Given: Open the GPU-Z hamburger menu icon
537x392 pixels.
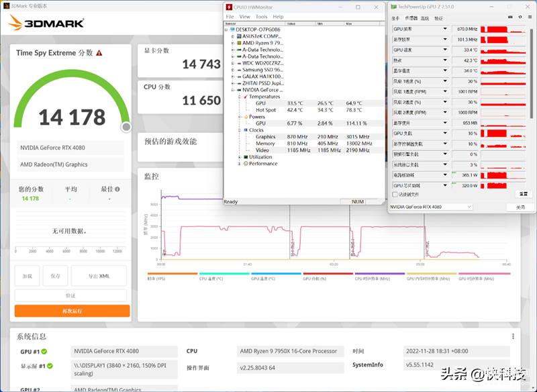Looking at the screenshot, I should point(530,17).
